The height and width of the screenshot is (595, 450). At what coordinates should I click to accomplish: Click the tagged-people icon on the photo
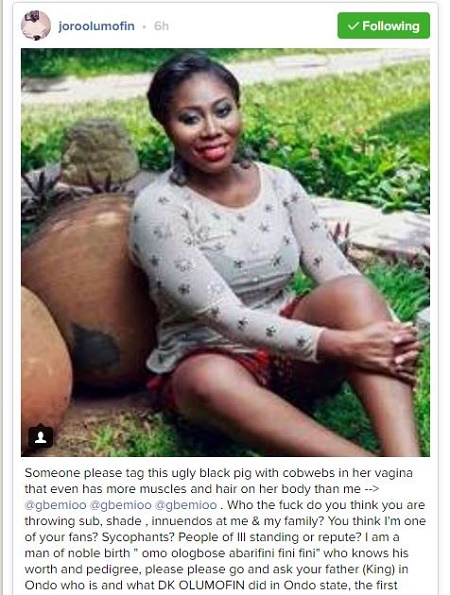click(41, 437)
